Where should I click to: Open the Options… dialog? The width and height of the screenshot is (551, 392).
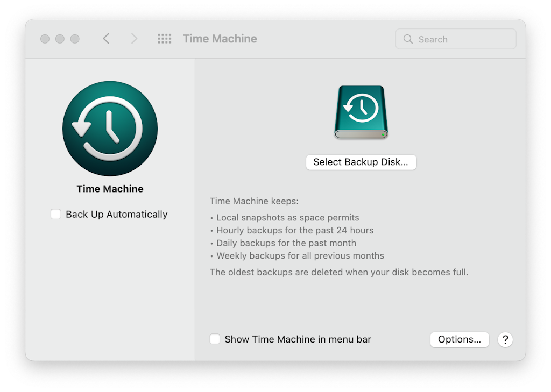click(x=459, y=339)
